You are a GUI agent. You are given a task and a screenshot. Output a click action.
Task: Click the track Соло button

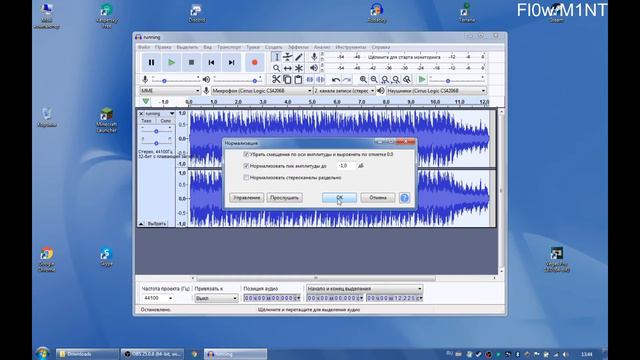pos(166,121)
